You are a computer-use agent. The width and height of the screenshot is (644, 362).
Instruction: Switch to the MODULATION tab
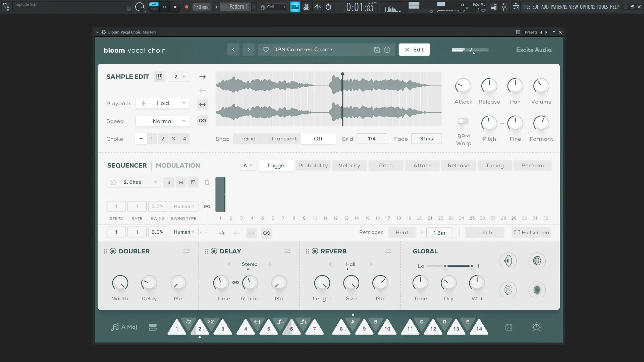178,166
